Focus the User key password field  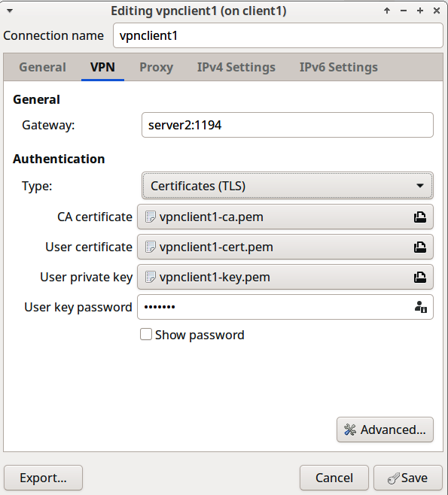coord(285,307)
